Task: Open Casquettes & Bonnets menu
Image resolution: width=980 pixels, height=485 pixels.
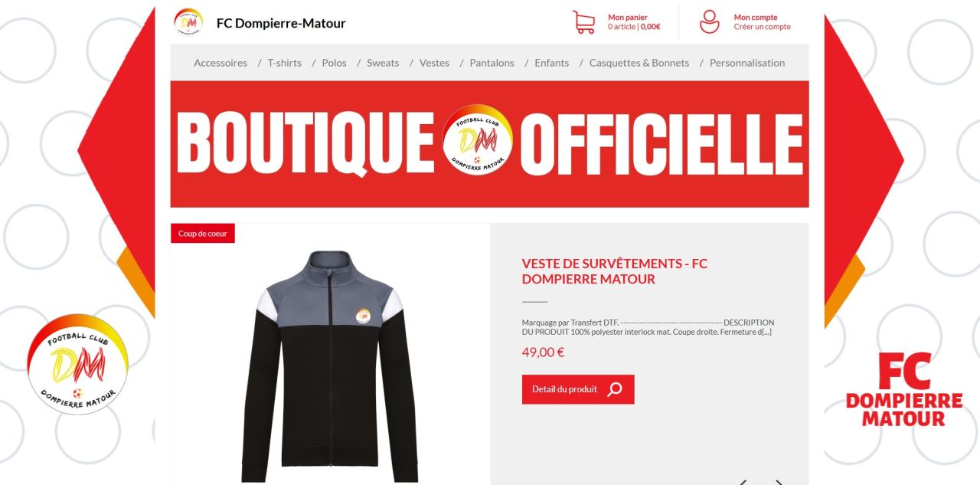Action: (639, 63)
